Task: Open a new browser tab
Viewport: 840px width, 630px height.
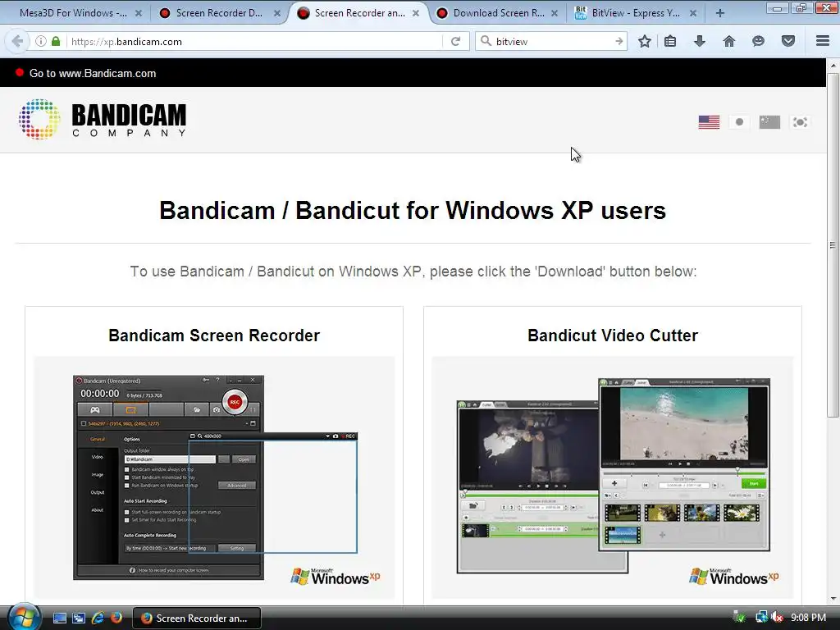Action: pyautogui.click(x=720, y=13)
